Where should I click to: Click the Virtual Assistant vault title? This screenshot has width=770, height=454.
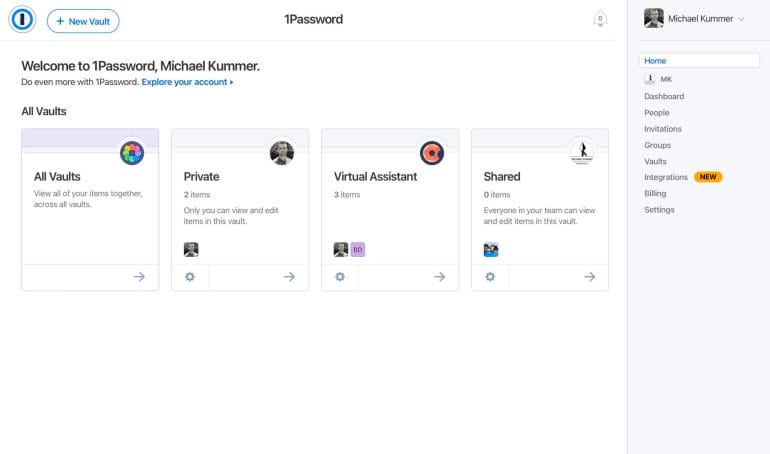pos(375,177)
